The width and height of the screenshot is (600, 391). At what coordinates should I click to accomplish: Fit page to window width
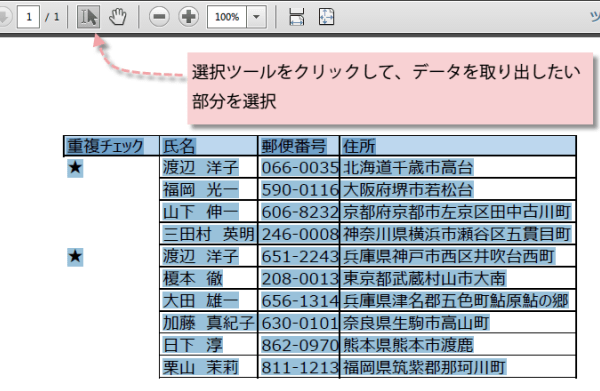tap(297, 17)
